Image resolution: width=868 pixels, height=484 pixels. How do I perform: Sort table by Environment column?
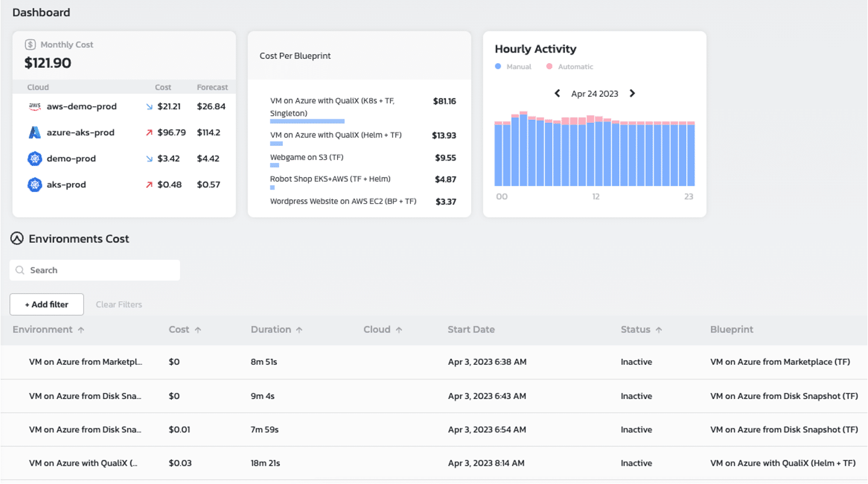48,329
